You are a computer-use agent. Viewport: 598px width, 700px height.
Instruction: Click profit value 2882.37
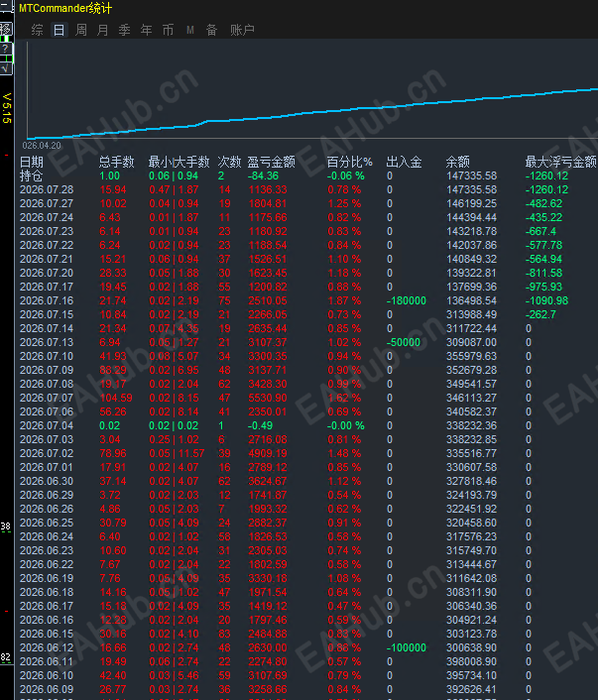tap(268, 523)
